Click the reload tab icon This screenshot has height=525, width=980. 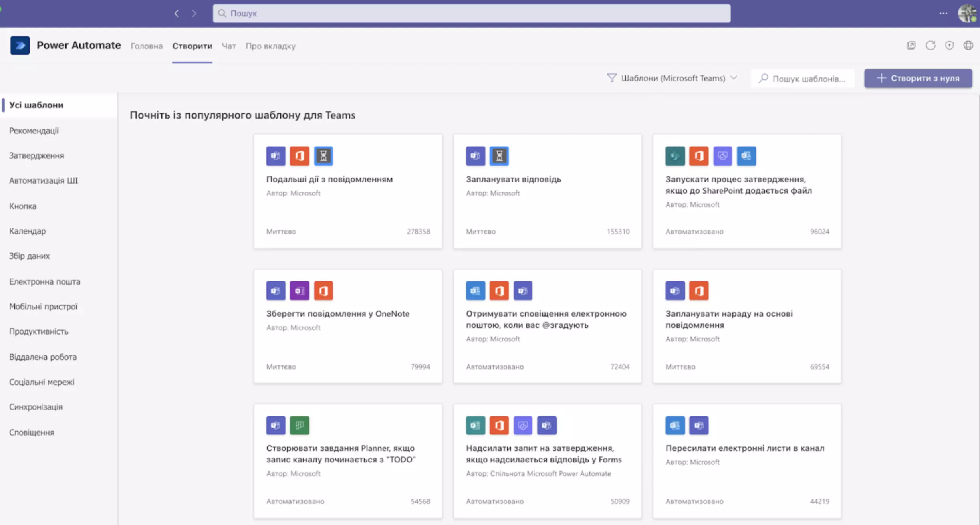pyautogui.click(x=930, y=45)
